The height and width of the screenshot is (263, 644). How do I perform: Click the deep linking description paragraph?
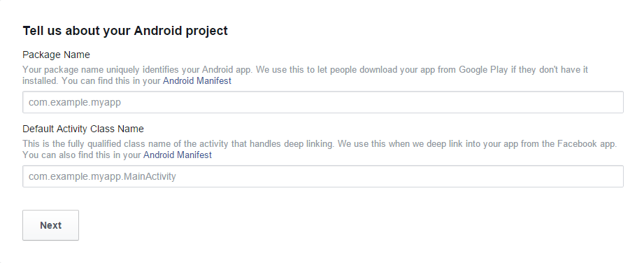pos(320,149)
